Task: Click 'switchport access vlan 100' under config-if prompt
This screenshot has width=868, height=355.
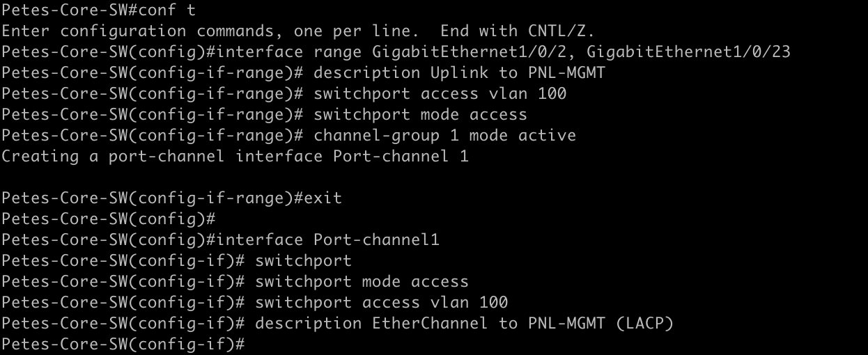Action: pos(381,303)
